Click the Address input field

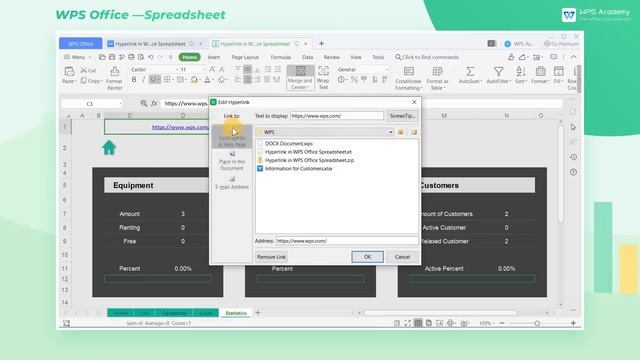click(x=347, y=241)
